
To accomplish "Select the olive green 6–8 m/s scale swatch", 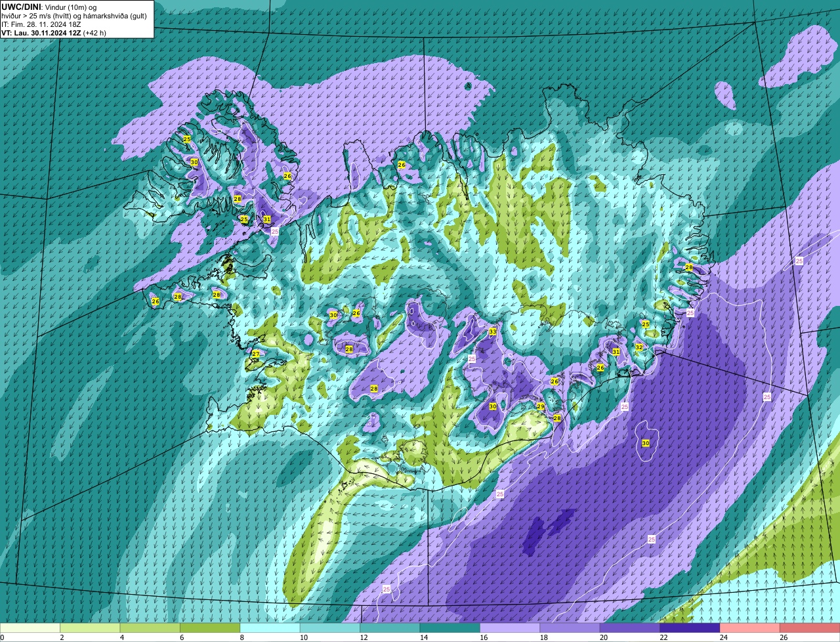I will 210,628.
